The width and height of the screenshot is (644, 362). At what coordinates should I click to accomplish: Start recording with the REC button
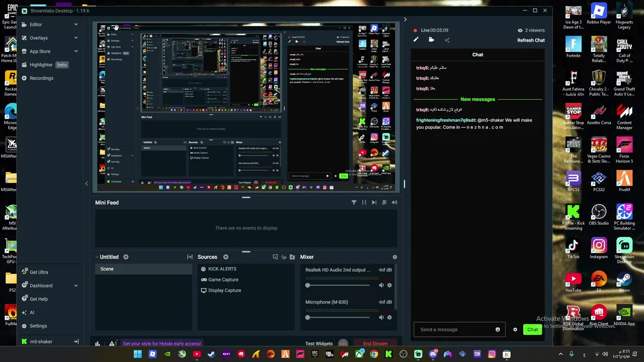pyautogui.click(x=343, y=344)
